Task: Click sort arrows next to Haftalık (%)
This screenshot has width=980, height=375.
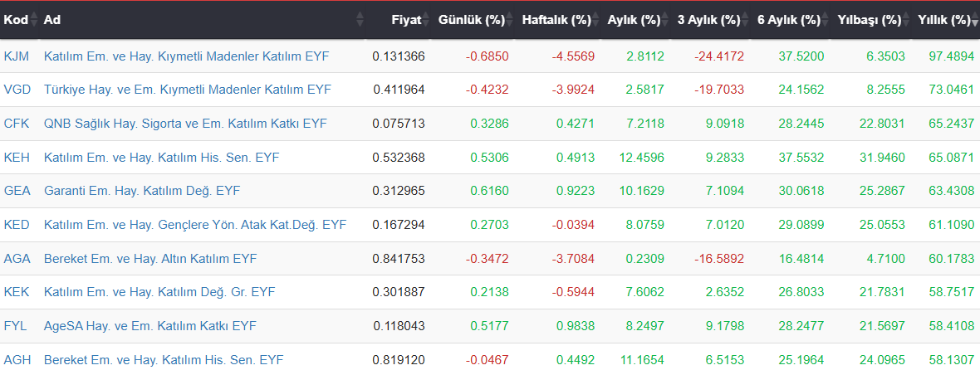Action: click(595, 20)
